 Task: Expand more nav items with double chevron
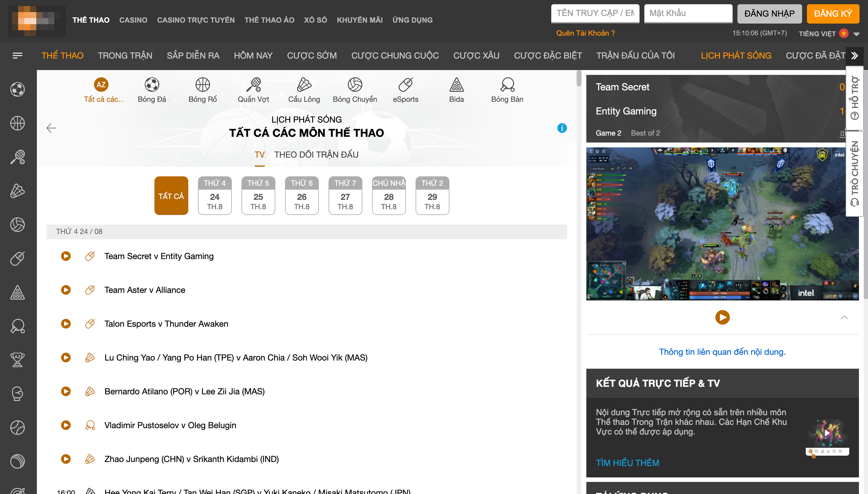tap(855, 55)
